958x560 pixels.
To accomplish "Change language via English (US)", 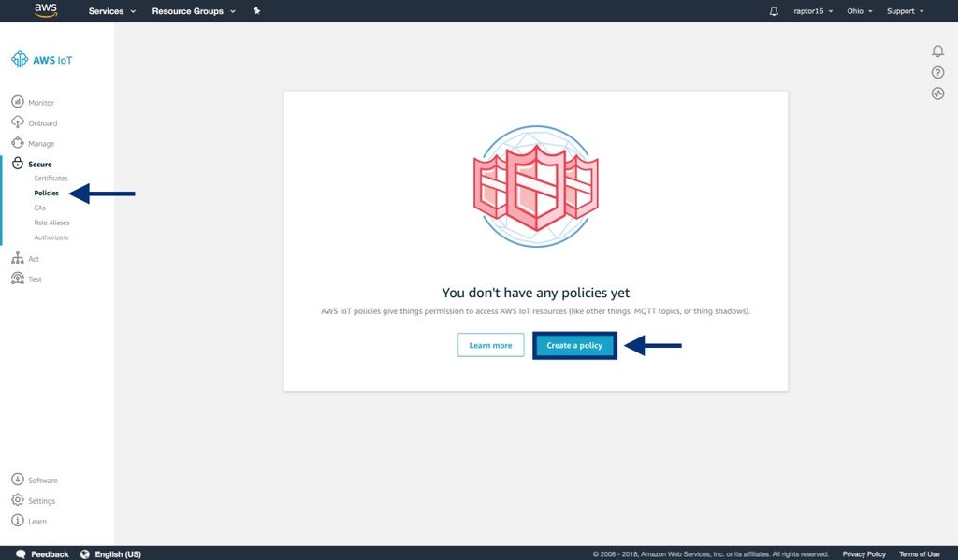I will coord(118,553).
